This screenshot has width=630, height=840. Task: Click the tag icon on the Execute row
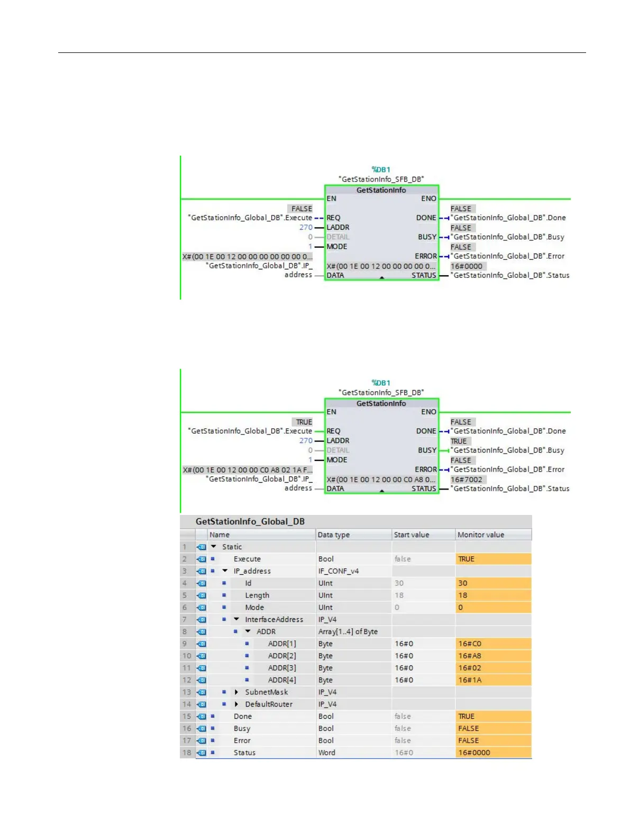[x=202, y=559]
